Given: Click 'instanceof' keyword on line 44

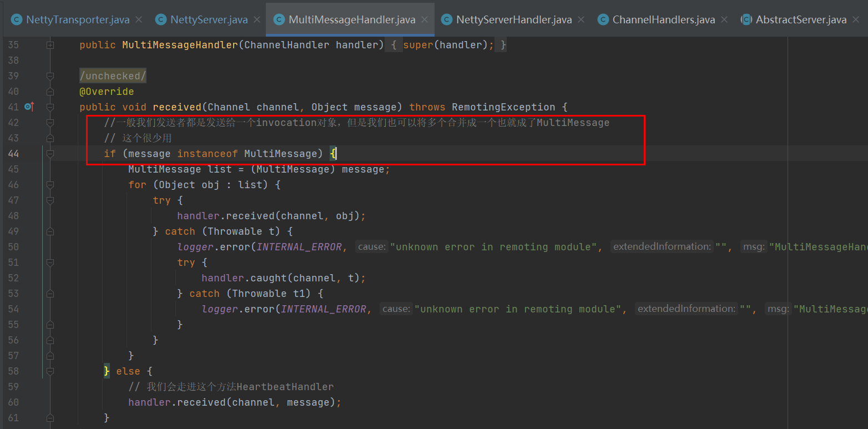Looking at the screenshot, I should tap(208, 154).
